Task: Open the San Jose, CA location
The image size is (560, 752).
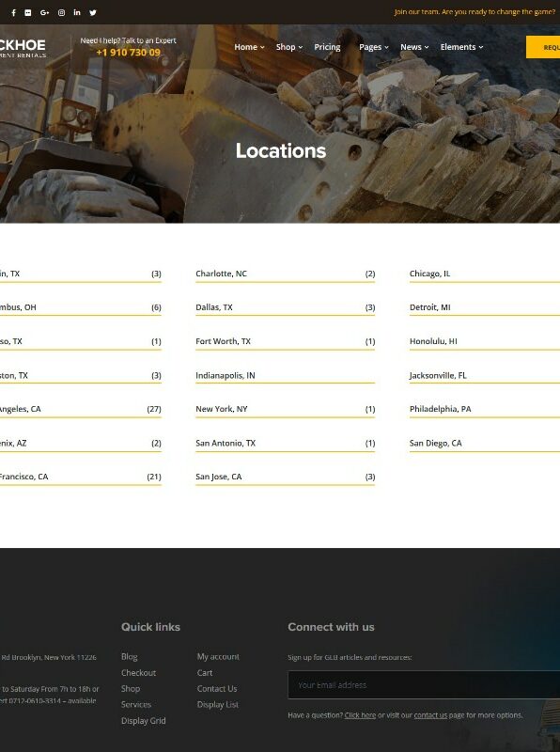Action: pyautogui.click(x=285, y=477)
